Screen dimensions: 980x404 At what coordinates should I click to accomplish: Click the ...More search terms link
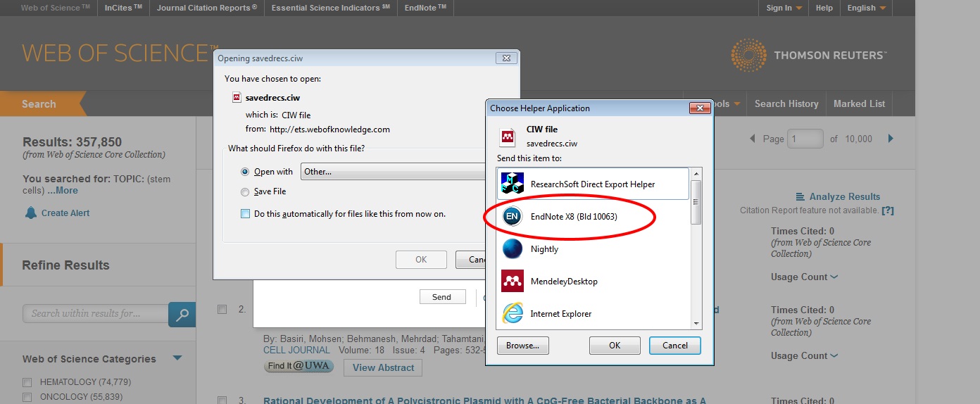pos(62,191)
